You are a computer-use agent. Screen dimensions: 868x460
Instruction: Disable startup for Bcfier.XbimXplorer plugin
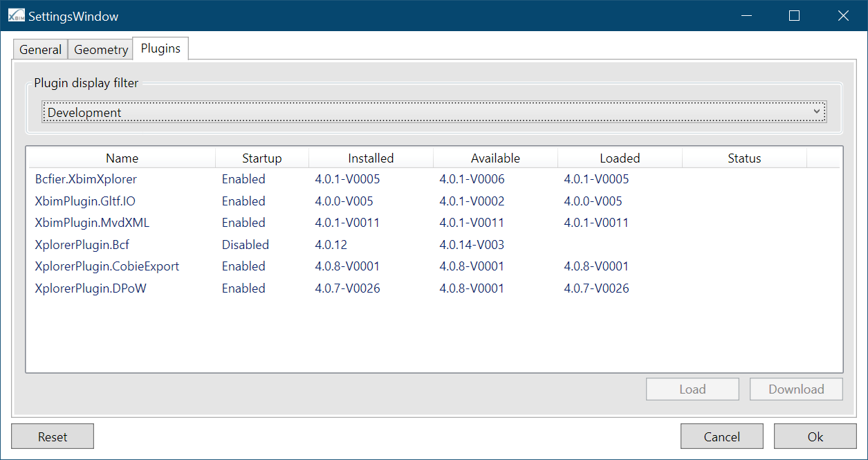(243, 178)
